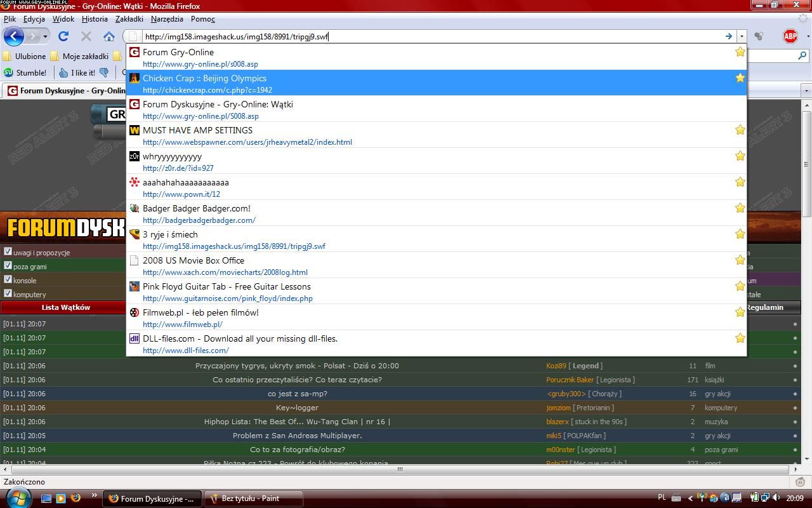Go to the Home page icon
This screenshot has width=812, height=508.
click(109, 36)
